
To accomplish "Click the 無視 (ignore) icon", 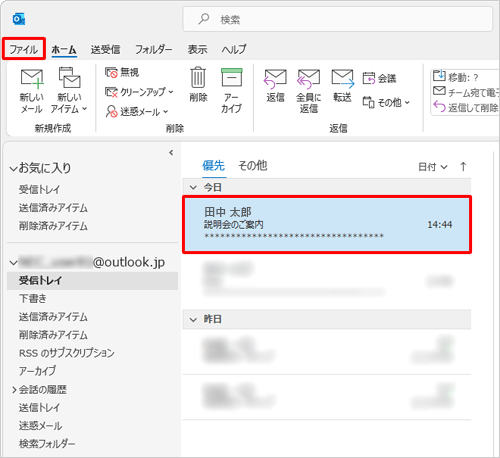I will [x=111, y=72].
